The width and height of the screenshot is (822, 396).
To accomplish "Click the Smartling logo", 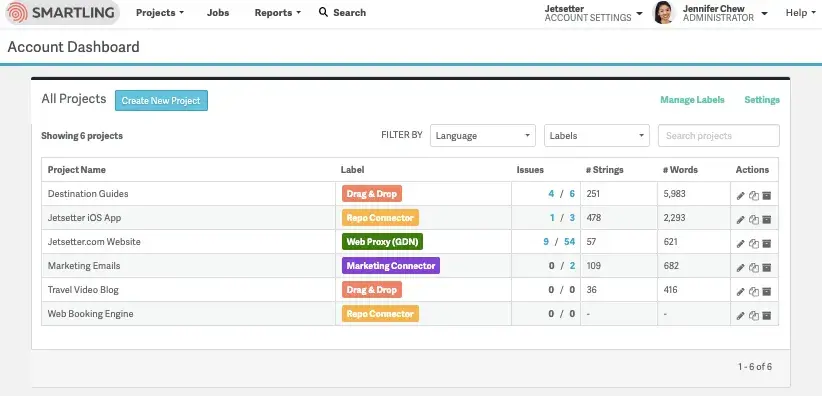I will pyautogui.click(x=62, y=13).
